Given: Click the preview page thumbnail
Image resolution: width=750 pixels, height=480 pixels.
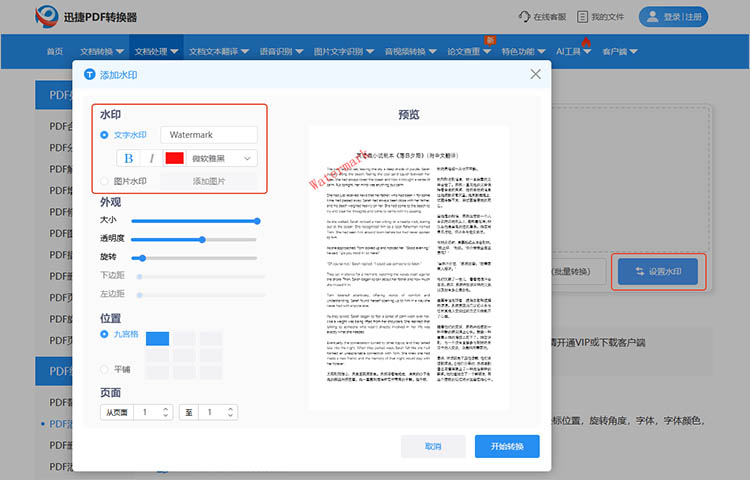Looking at the screenshot, I should click(x=409, y=268).
